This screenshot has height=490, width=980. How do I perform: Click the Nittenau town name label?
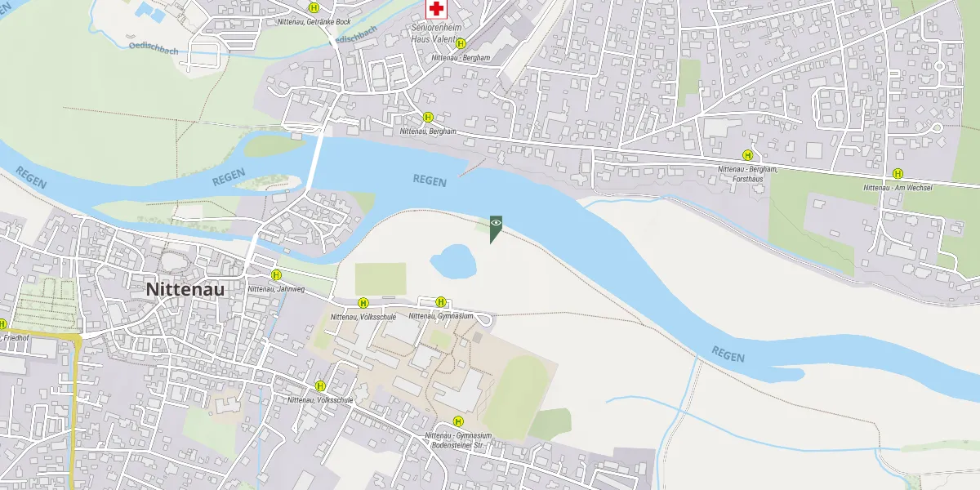pyautogui.click(x=185, y=289)
